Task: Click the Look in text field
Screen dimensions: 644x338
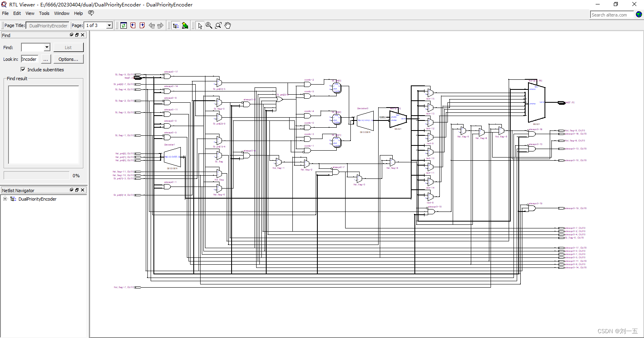Action: [x=30, y=59]
